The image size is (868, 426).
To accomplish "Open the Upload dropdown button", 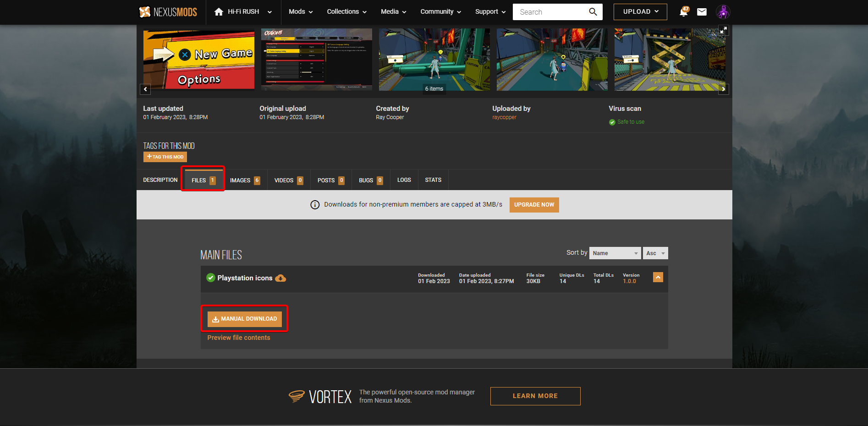I will point(640,12).
